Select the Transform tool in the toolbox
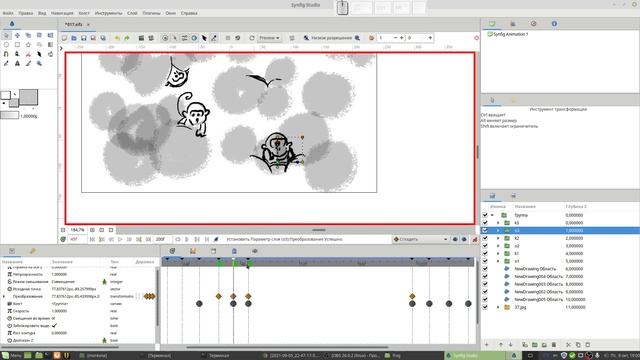The width and height of the screenshot is (640, 360). coord(6,36)
